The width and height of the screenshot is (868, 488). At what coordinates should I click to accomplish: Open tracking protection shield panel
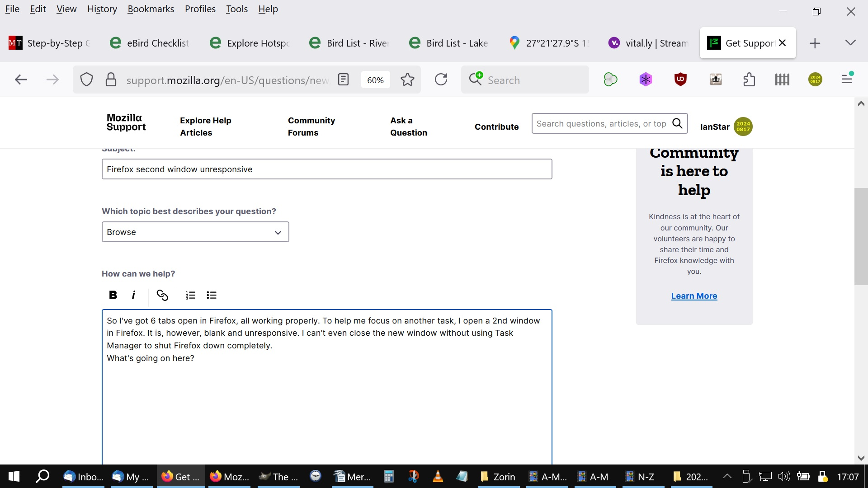click(x=86, y=80)
